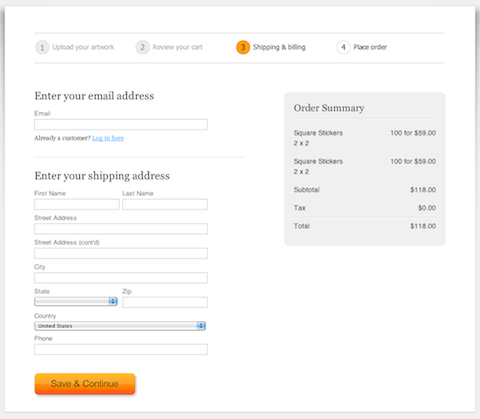The width and height of the screenshot is (480, 419).
Task: Open the Country dropdown showing United States
Action: pos(120,326)
